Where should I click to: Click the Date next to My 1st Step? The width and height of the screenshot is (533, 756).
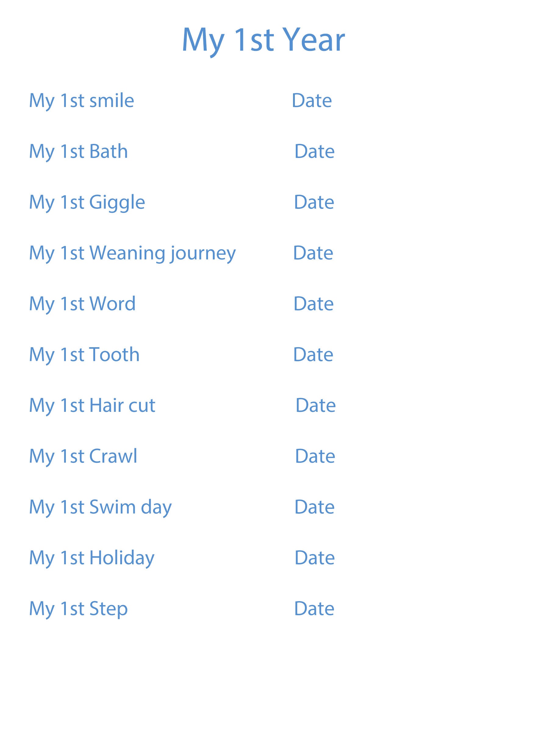coord(314,609)
